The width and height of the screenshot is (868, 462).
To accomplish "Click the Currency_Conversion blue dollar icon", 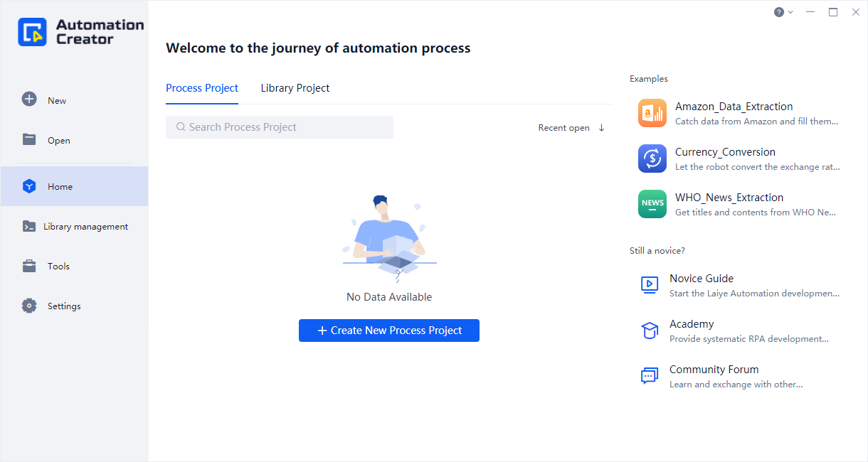I will tap(652, 159).
